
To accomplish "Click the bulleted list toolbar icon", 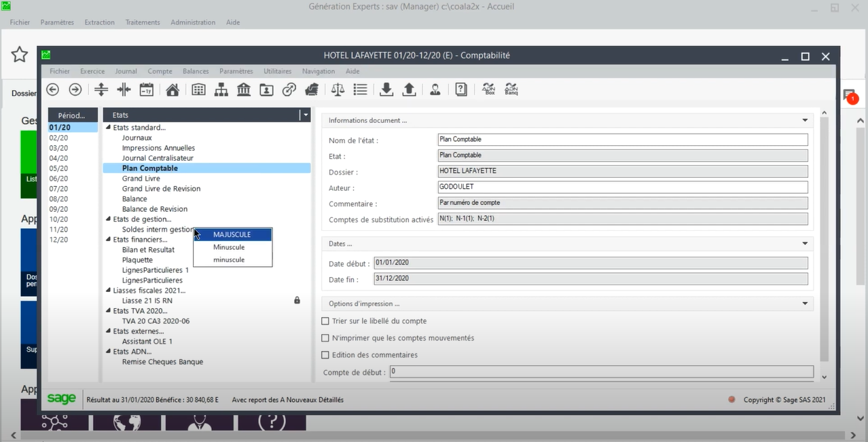I will pos(360,89).
